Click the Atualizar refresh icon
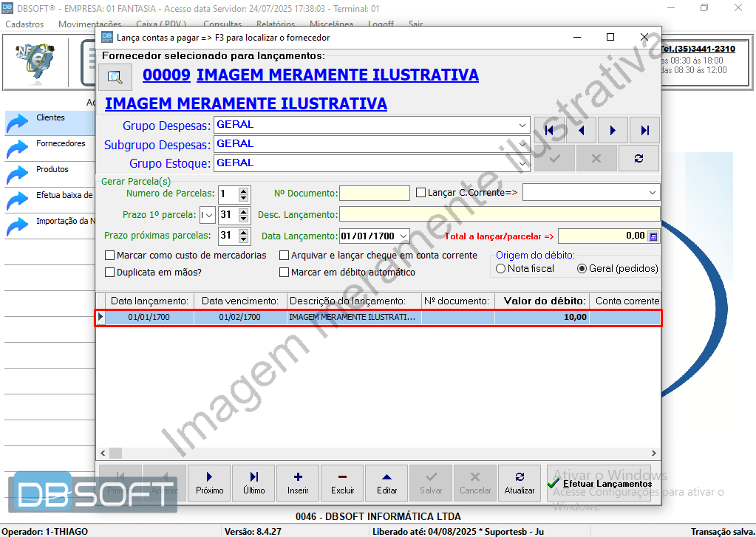Image resolution: width=756 pixels, height=537 pixels. [x=520, y=482]
